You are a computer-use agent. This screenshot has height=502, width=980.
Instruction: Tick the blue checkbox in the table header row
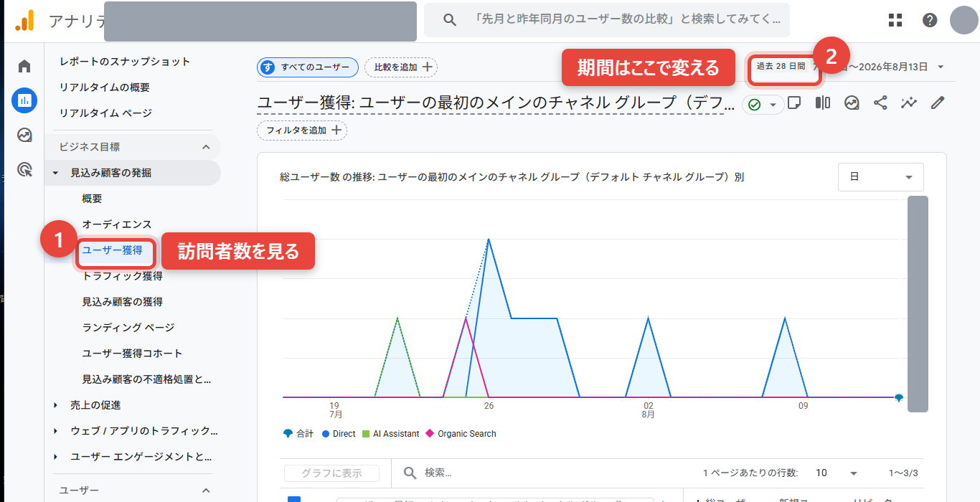(293, 498)
